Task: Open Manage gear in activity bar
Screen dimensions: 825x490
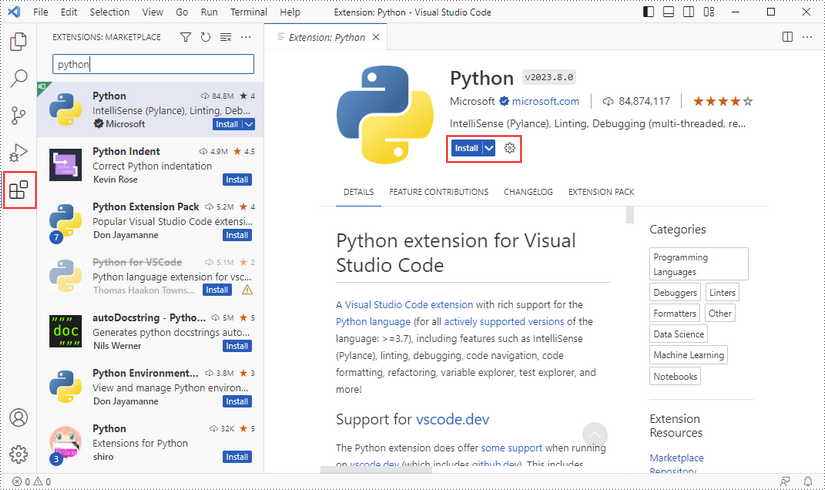Action: click(18, 454)
